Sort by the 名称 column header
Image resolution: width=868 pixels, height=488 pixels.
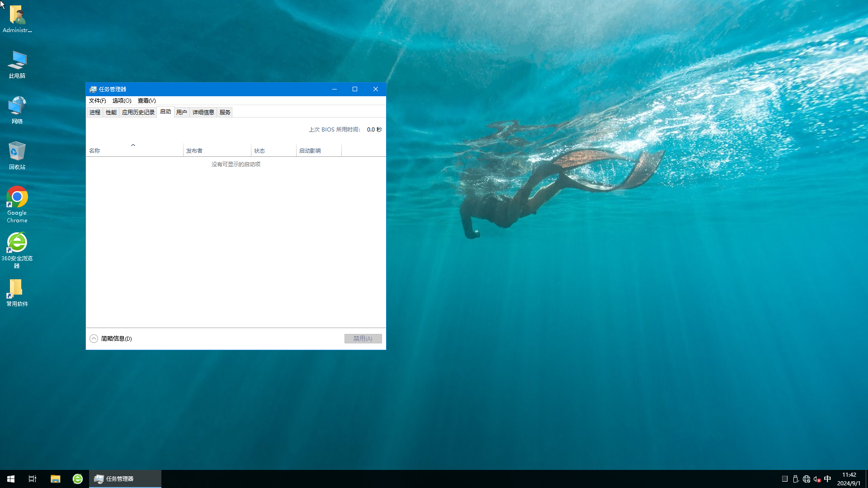click(135, 150)
